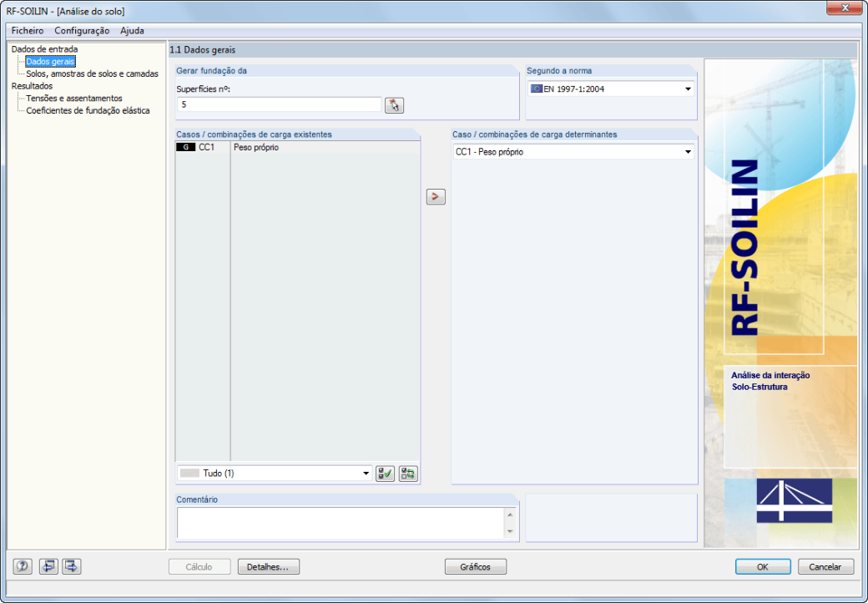868x603 pixels.
Task: Click the select all checkmark icon
Action: [x=385, y=474]
